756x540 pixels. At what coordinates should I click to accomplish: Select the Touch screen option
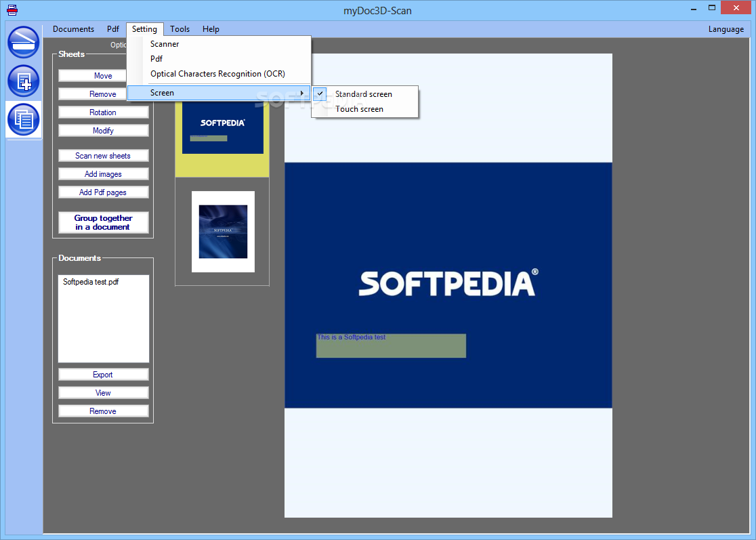point(359,109)
